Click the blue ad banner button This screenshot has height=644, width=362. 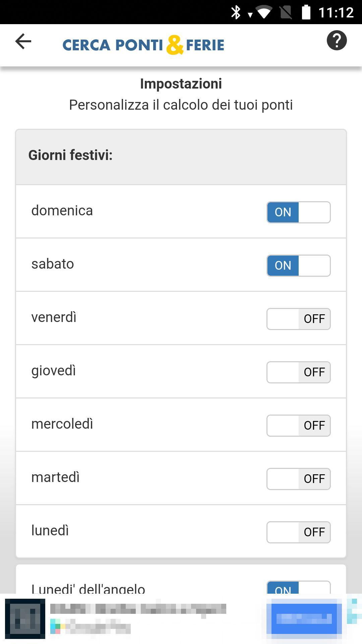[304, 619]
